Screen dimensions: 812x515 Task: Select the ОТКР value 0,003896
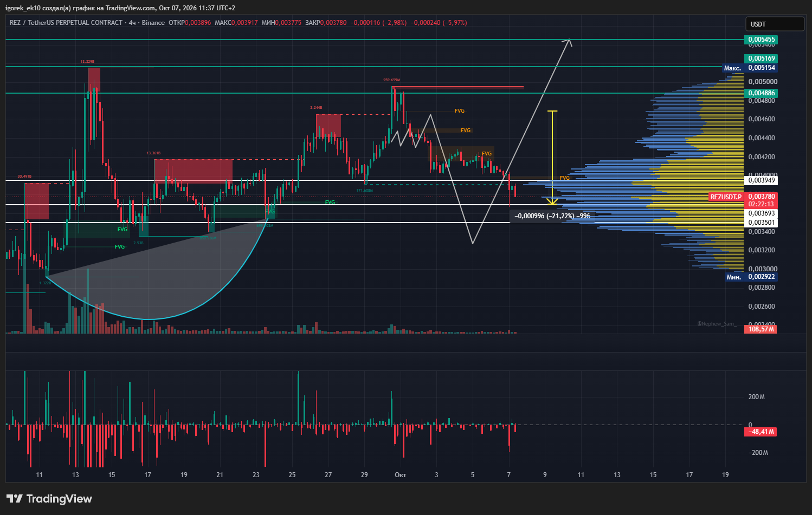pyautogui.click(x=198, y=23)
